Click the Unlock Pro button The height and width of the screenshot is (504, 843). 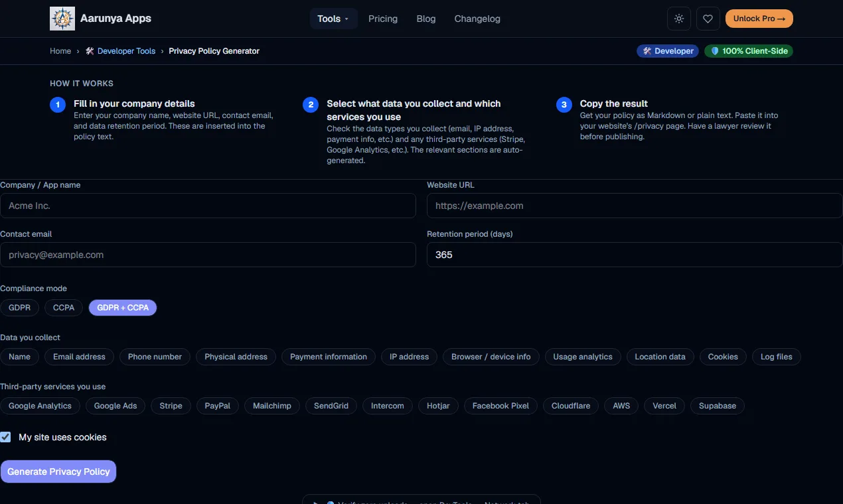pos(759,19)
